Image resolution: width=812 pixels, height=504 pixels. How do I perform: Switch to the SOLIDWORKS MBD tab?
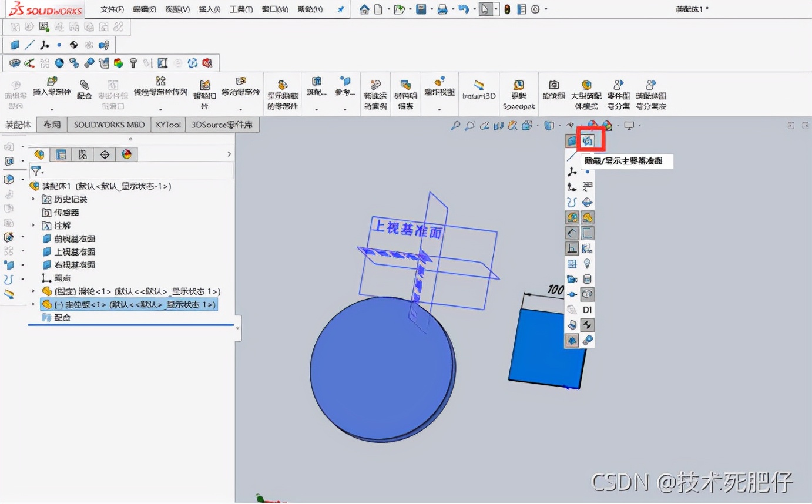[108, 125]
